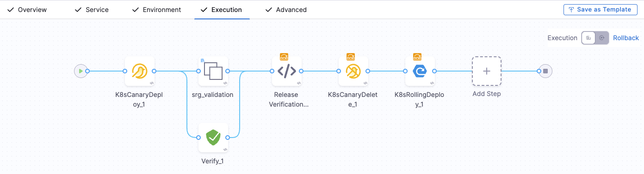
Task: Click output connector of K8sCanaryDeploy_1 node
Action: pos(154,71)
